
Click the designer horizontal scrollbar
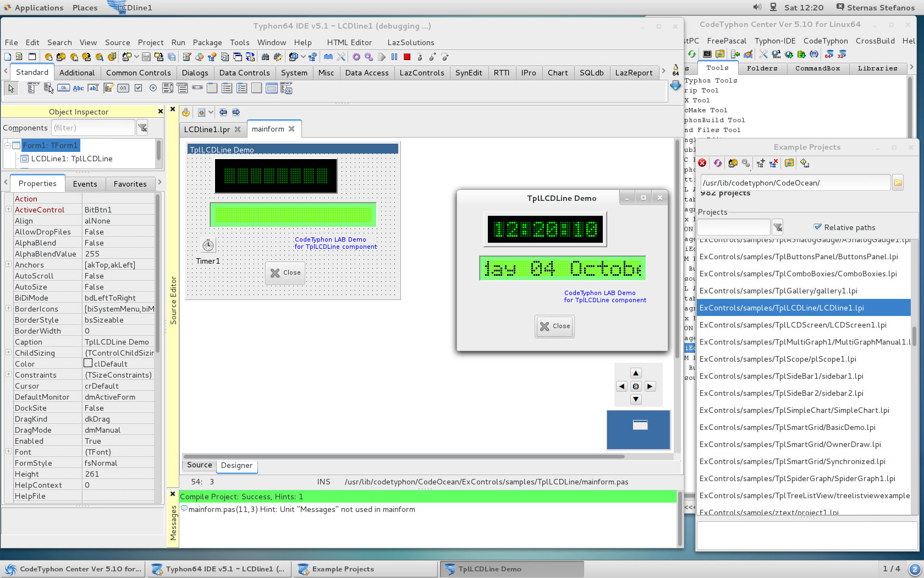[404, 456]
